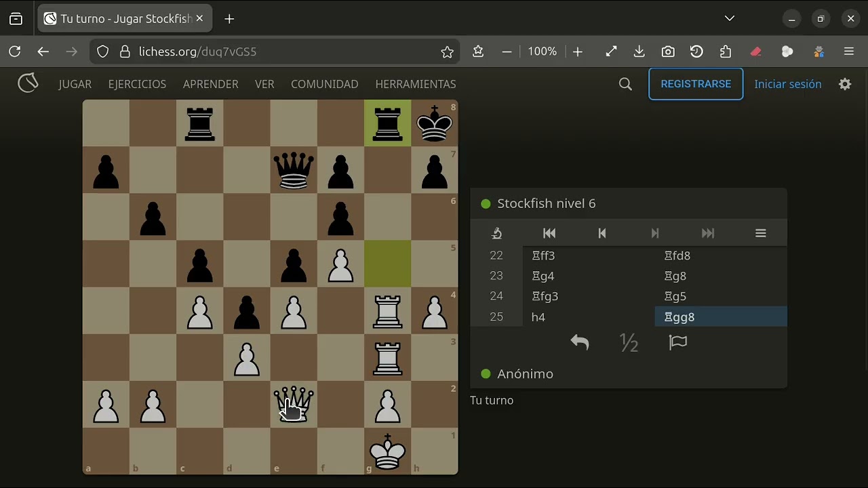Jump to the first move
This screenshot has height=488, width=868.
pos(549,233)
